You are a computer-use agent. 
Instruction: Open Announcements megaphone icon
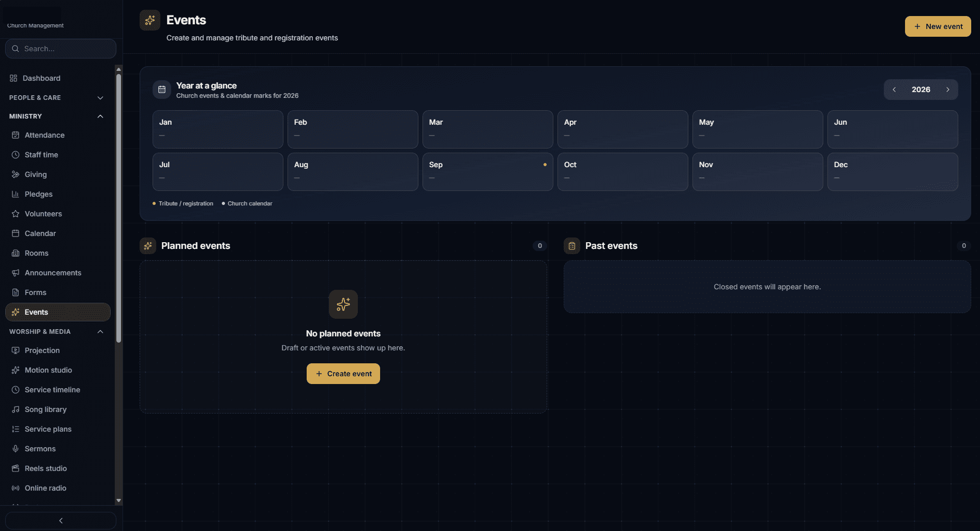point(16,273)
